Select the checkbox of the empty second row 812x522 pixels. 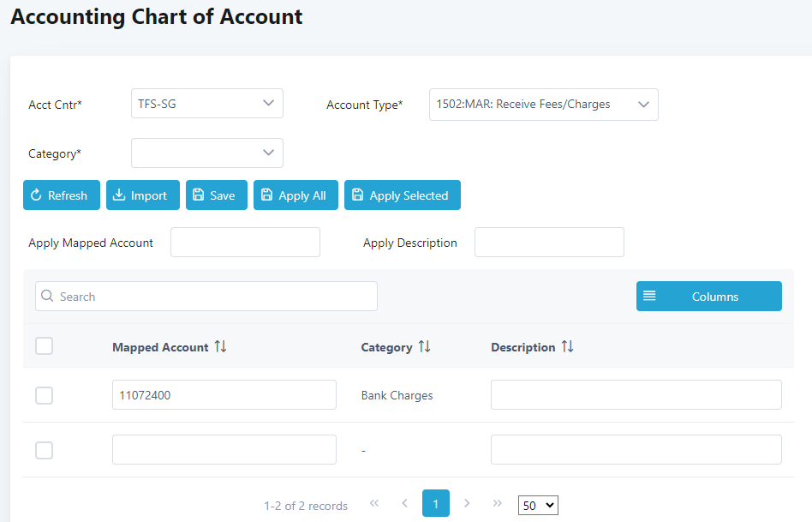pyautogui.click(x=44, y=451)
